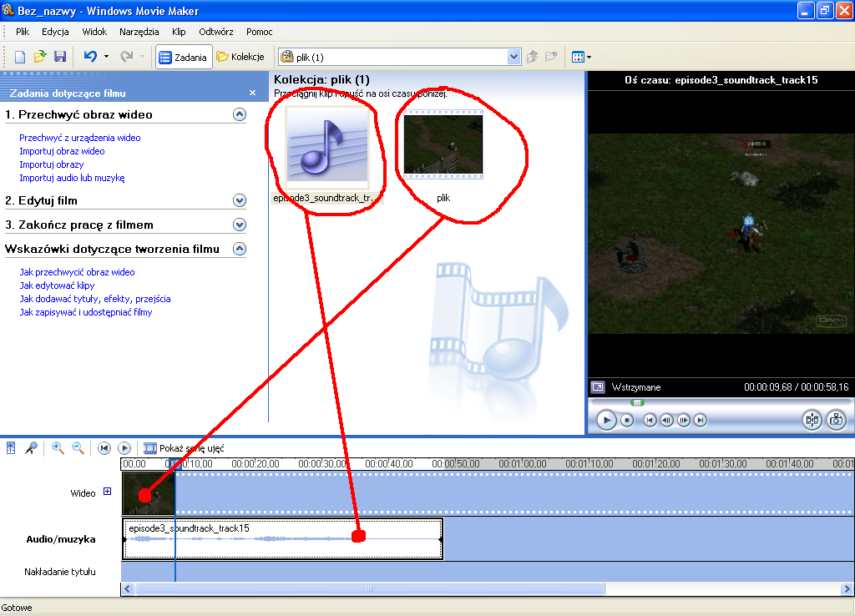855x616 pixels.
Task: Click the Set audio levels icon
Action: pyautogui.click(x=11, y=448)
